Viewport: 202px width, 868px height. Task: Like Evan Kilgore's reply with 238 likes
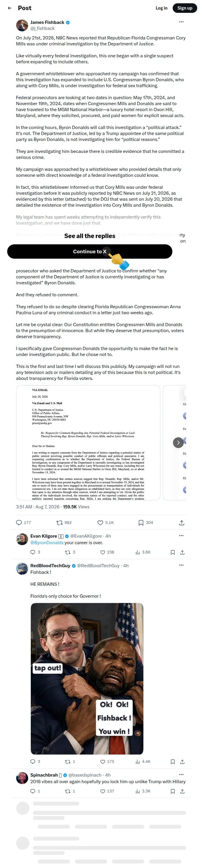pos(107,552)
